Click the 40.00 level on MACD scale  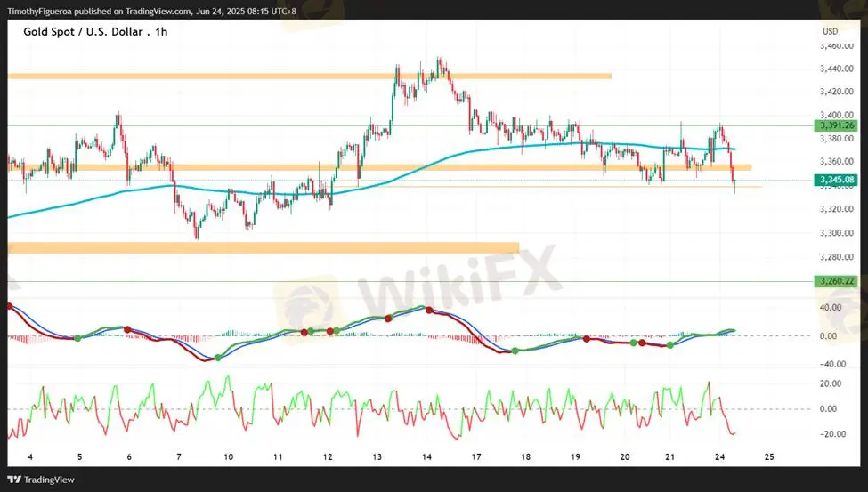pos(831,308)
